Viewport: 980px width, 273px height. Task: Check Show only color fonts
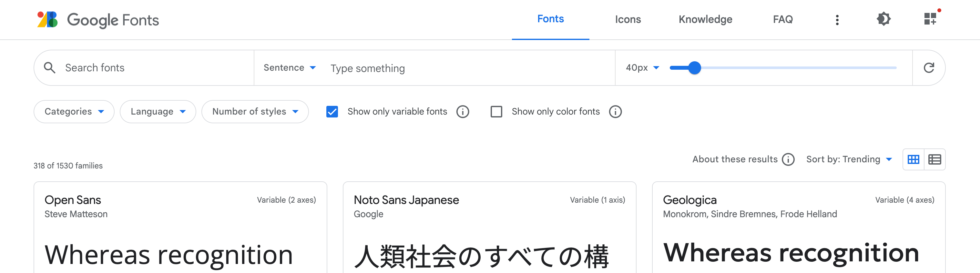pyautogui.click(x=496, y=112)
